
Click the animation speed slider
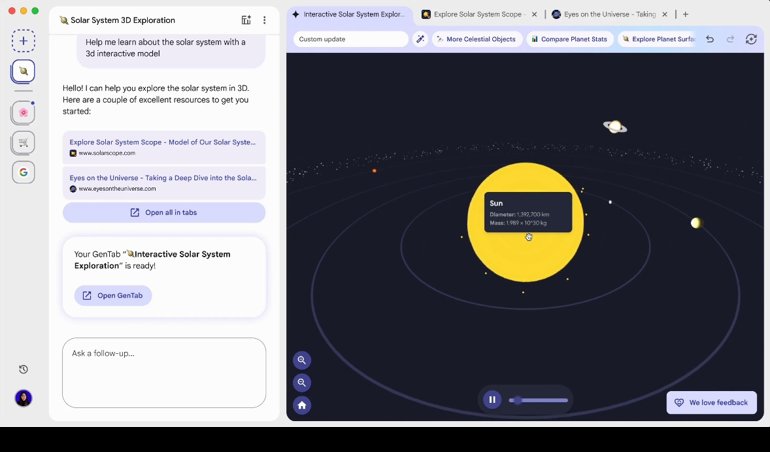coord(539,400)
